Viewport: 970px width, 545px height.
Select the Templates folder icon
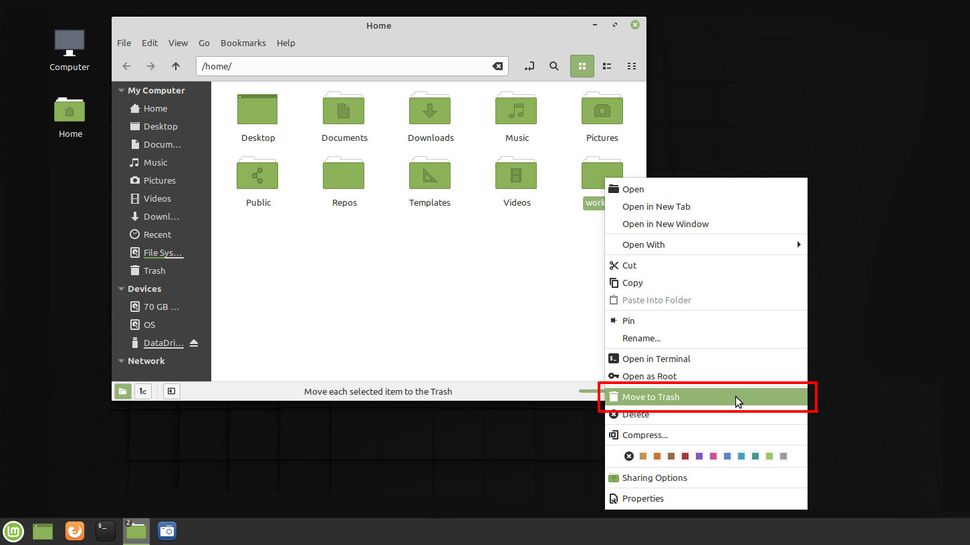pyautogui.click(x=429, y=174)
